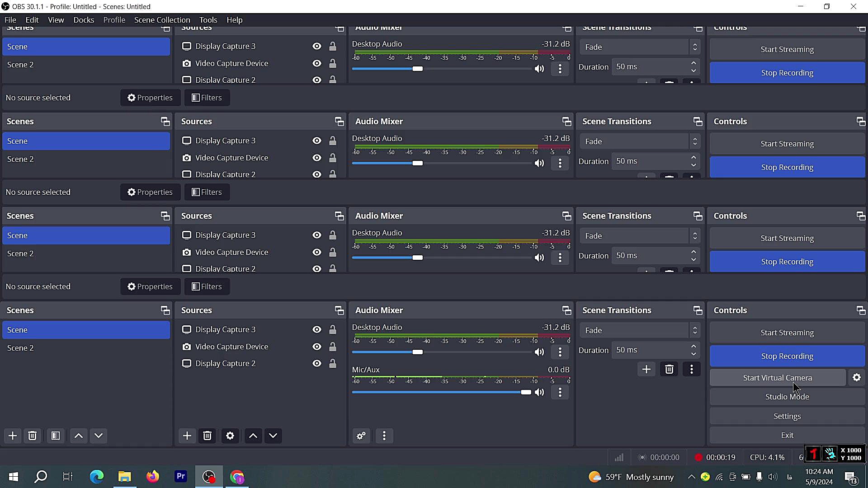This screenshot has width=868, height=488.
Task: Open Adobe Premiere Pro from taskbar
Action: click(x=181, y=477)
